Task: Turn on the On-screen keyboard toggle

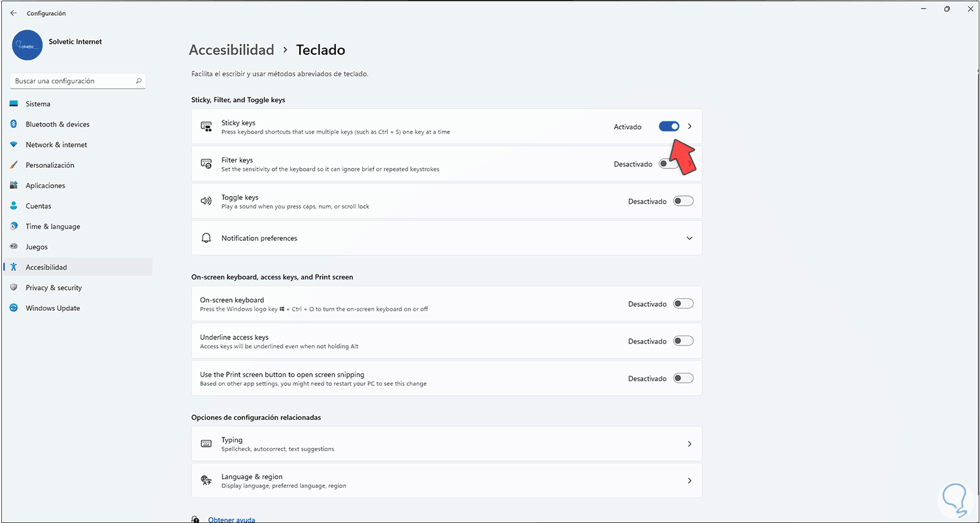Action: [x=683, y=304]
